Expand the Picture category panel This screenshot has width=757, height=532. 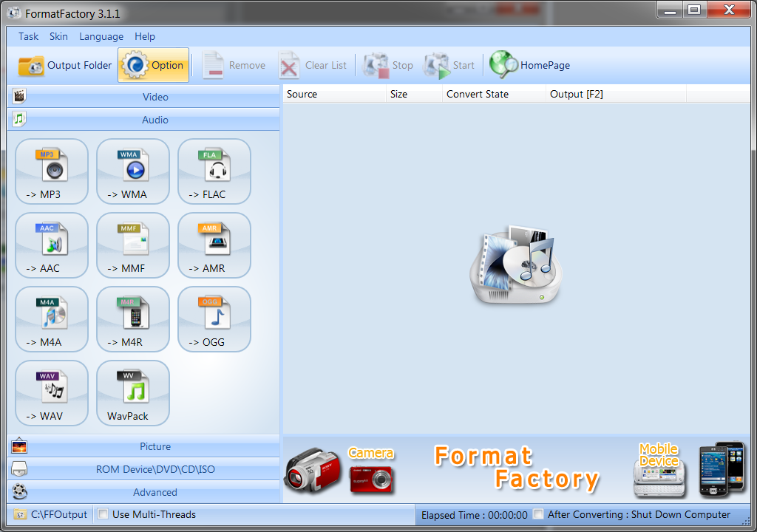[x=155, y=446]
